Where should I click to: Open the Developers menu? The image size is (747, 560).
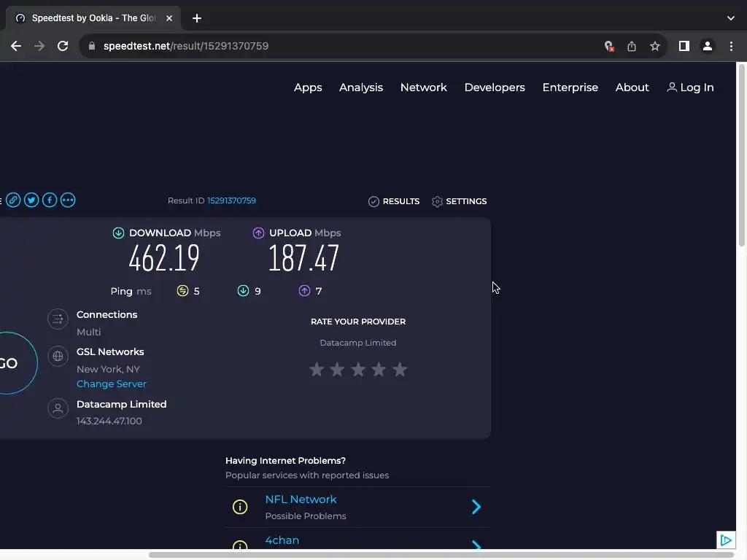[495, 87]
